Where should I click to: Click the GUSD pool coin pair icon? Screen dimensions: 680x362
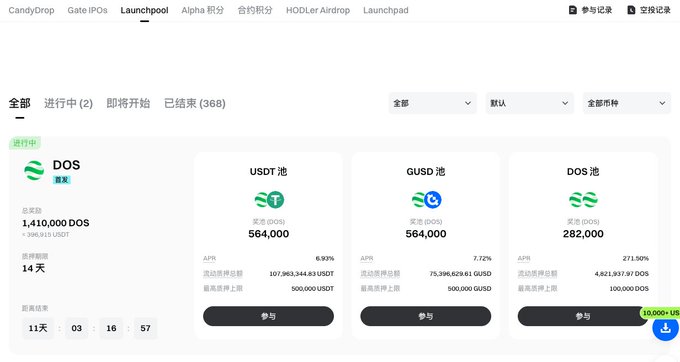click(426, 200)
